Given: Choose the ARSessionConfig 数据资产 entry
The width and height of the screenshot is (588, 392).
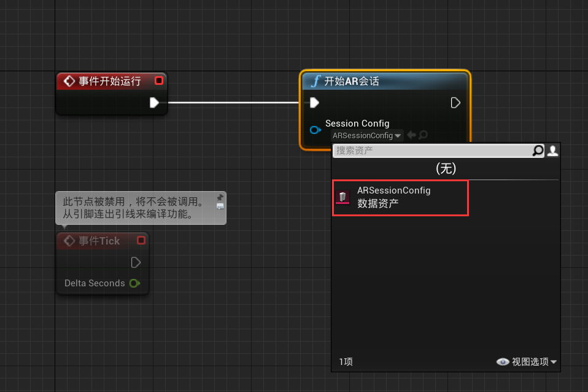Looking at the screenshot, I should (400, 197).
